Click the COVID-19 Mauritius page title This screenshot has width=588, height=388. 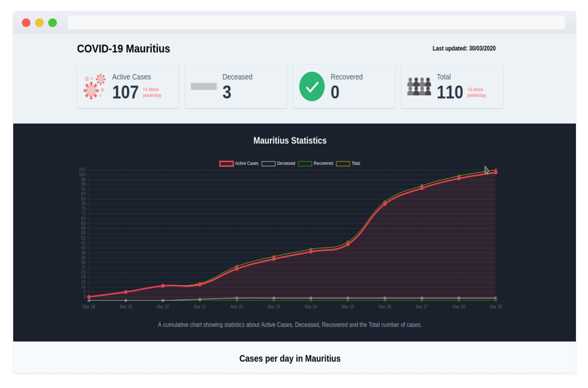pyautogui.click(x=123, y=49)
